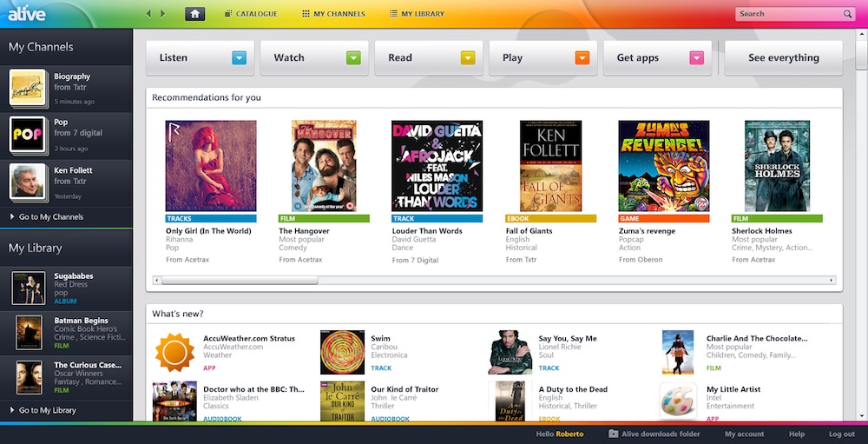Open the Catalogue tab
The image size is (868, 444).
click(251, 14)
